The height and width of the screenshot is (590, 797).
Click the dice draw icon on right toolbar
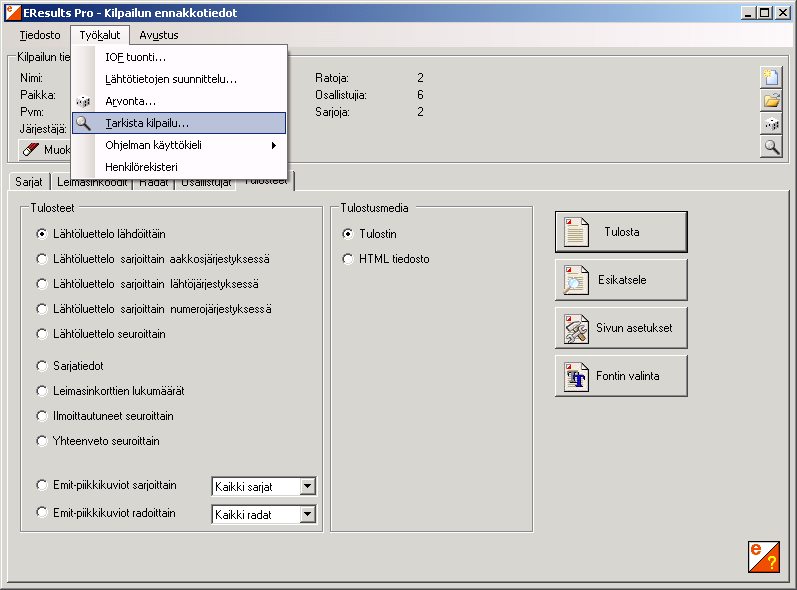(771, 124)
